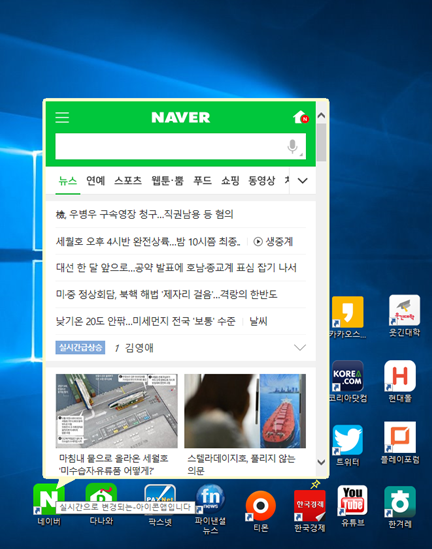Image resolution: width=432 pixels, height=549 pixels.
Task: Click the vertical scrollbar thumb
Action: pos(321,143)
